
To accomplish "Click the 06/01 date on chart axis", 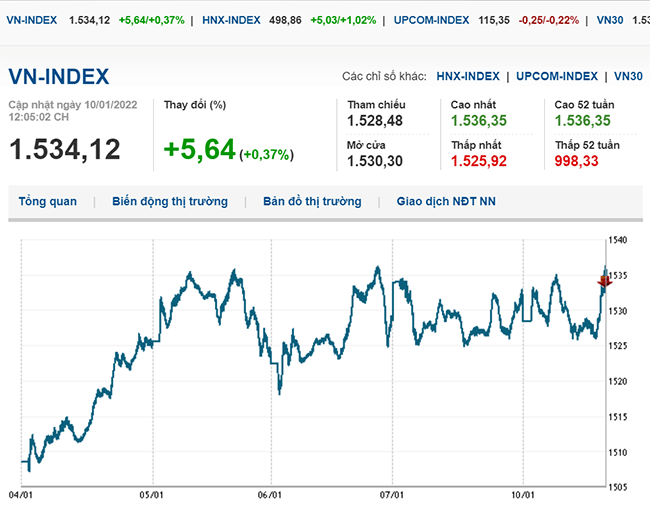I will (x=271, y=495).
